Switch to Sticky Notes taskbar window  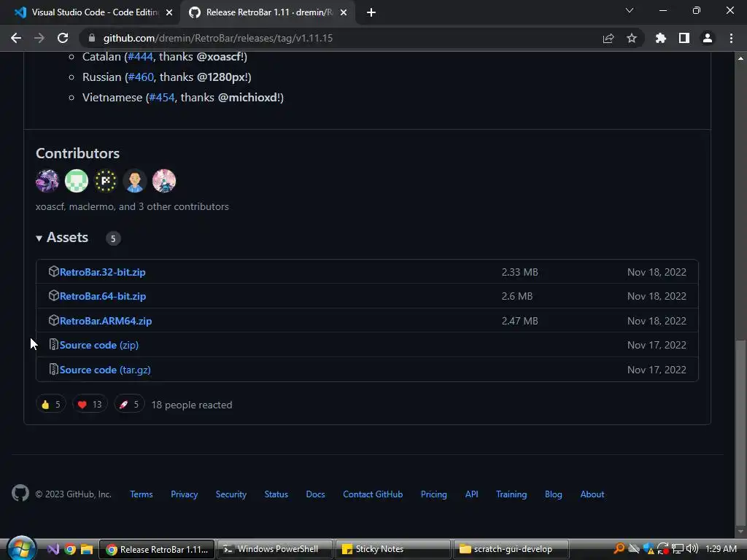click(392, 549)
